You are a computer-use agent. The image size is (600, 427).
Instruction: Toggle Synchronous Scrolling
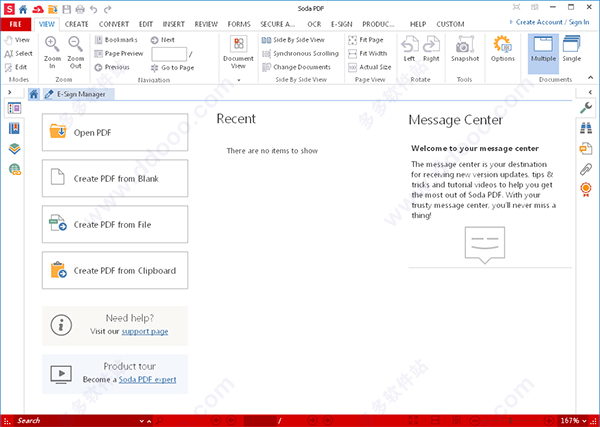click(300, 54)
